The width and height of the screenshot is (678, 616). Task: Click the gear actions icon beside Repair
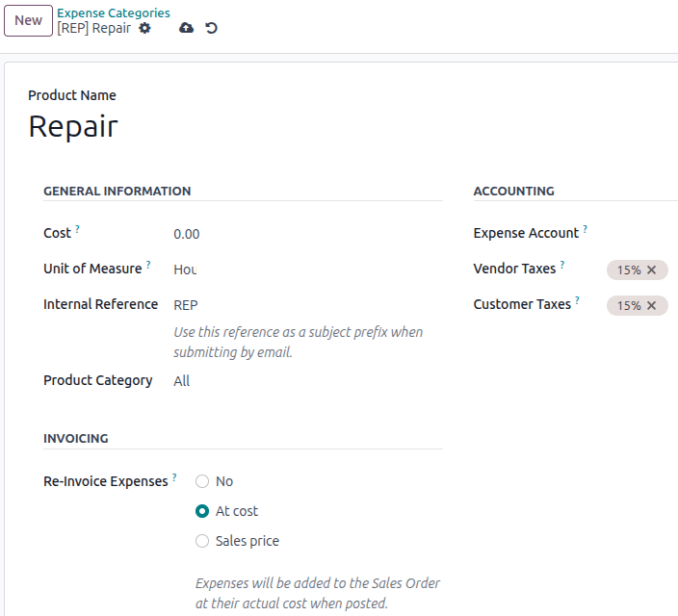(x=144, y=28)
